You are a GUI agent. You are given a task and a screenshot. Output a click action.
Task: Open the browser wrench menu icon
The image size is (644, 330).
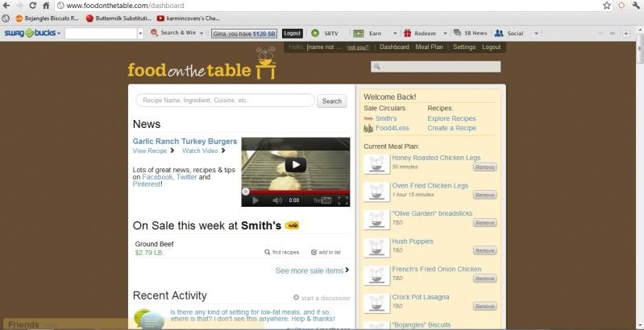point(636,6)
